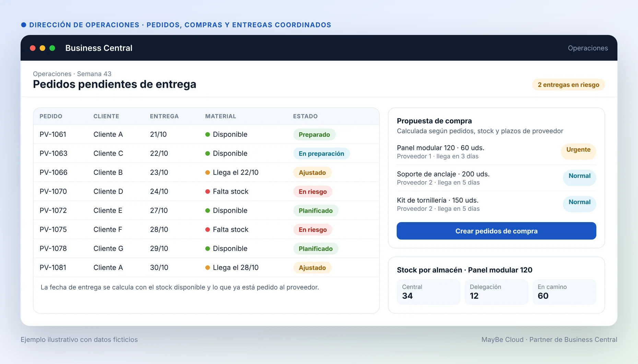
Task: Click the Urgente tag for Panel modular 120
Action: [578, 151]
